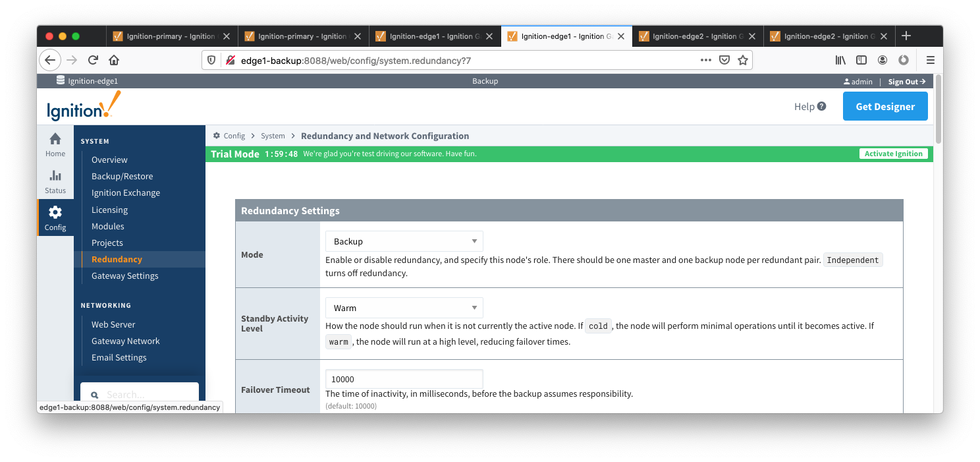Click the admin user icon

coord(846,82)
